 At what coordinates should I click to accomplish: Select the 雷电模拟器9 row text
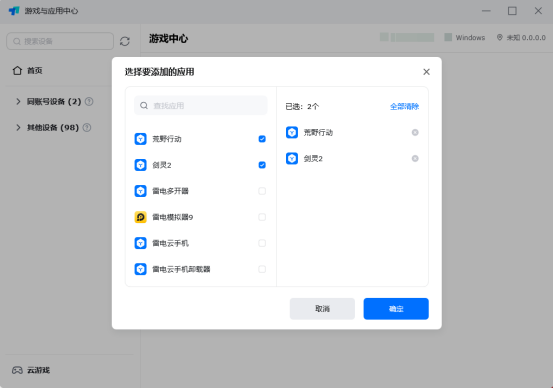pos(172,217)
